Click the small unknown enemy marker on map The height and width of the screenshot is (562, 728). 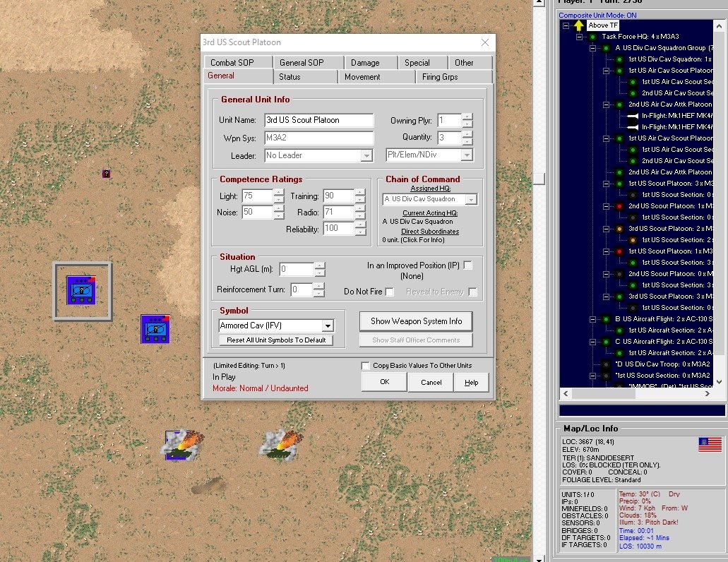click(106, 174)
